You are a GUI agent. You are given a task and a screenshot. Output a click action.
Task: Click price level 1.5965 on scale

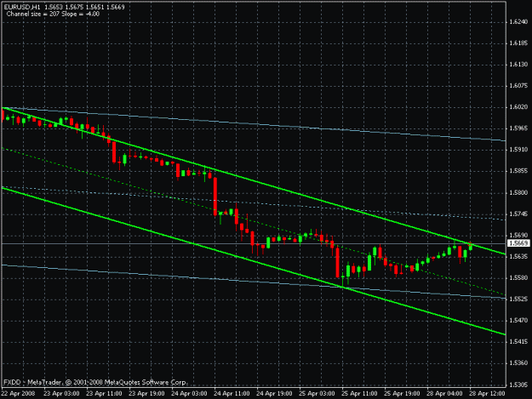point(518,128)
